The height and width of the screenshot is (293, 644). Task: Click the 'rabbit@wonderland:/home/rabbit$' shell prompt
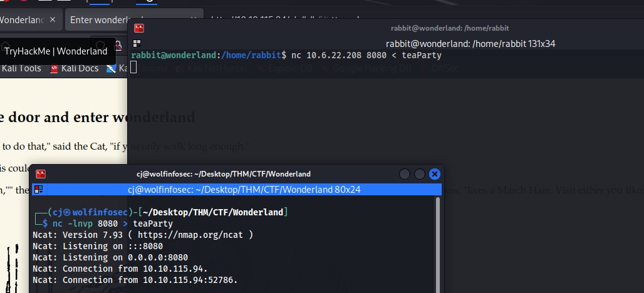pyautogui.click(x=209, y=55)
